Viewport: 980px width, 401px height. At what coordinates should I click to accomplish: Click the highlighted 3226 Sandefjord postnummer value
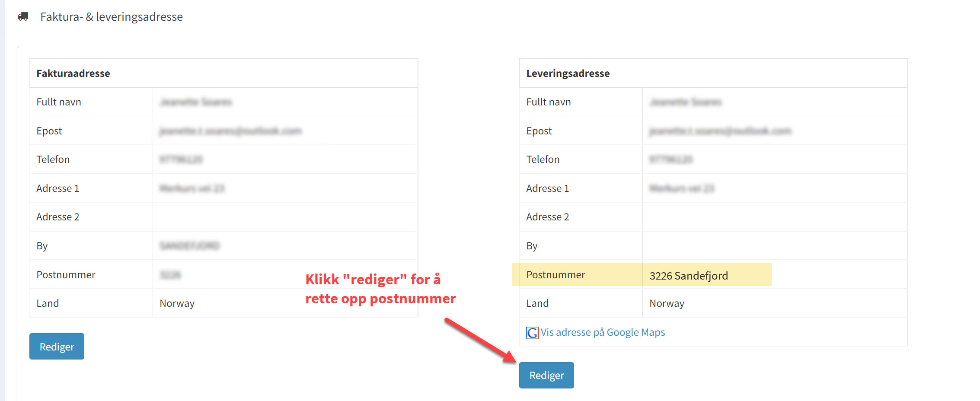point(689,276)
